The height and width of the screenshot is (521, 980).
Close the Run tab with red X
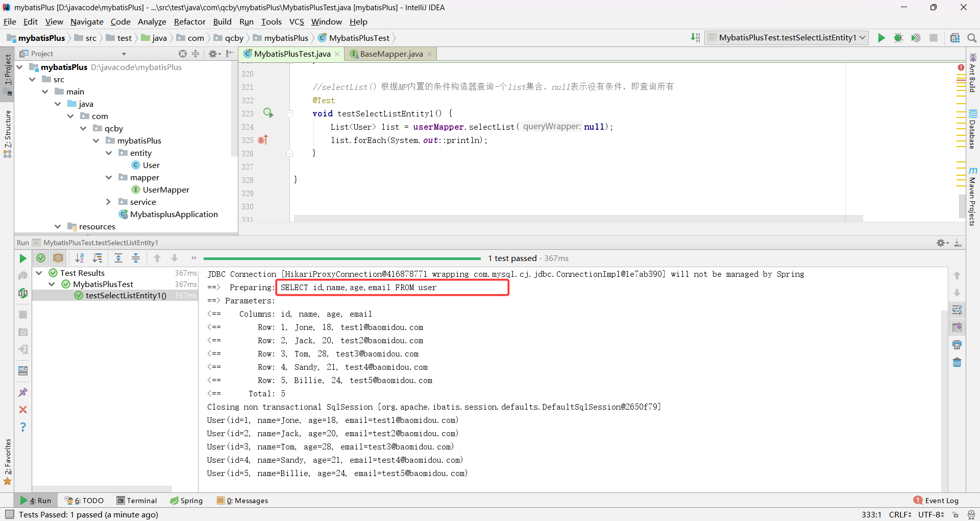coord(23,410)
